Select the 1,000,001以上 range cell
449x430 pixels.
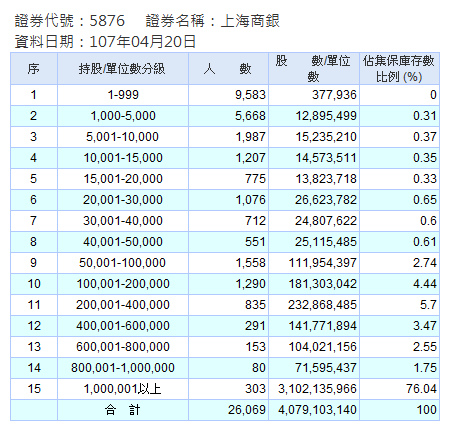[x=123, y=389]
